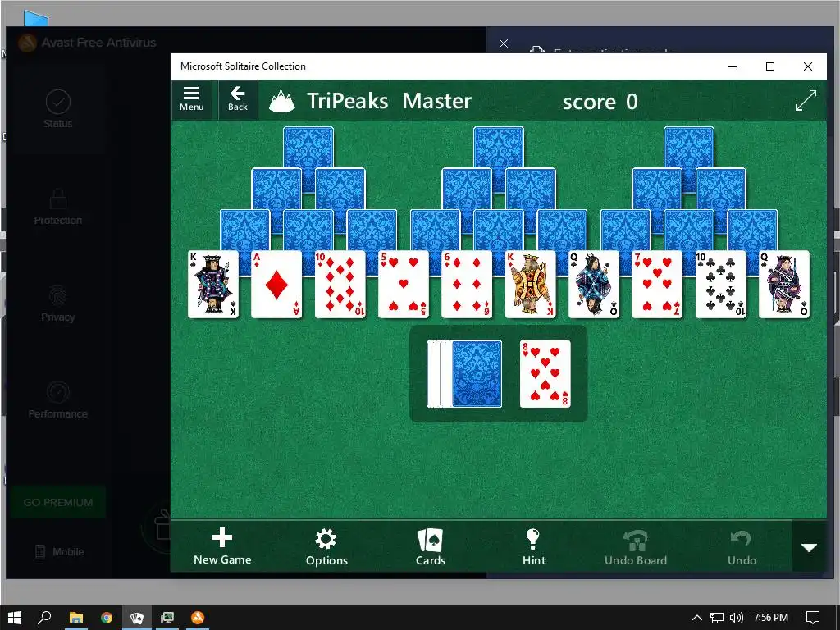This screenshot has height=630, width=840.
Task: Open the Cards deck selector
Action: click(430, 547)
